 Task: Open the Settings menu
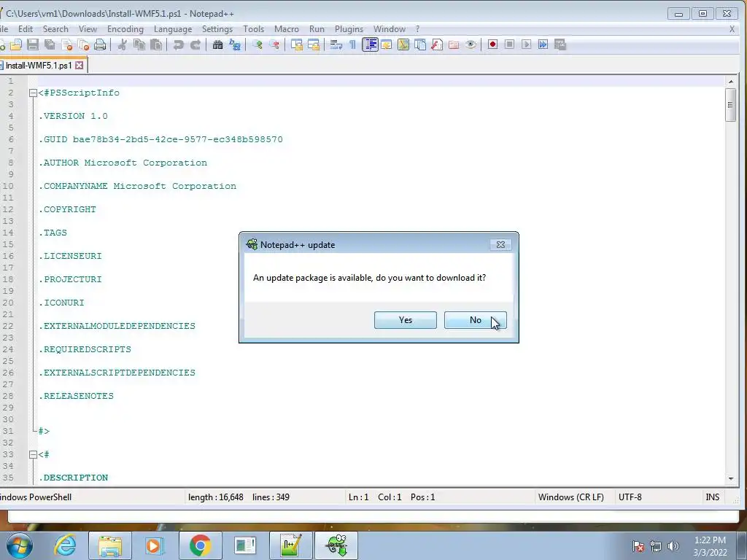(x=217, y=29)
